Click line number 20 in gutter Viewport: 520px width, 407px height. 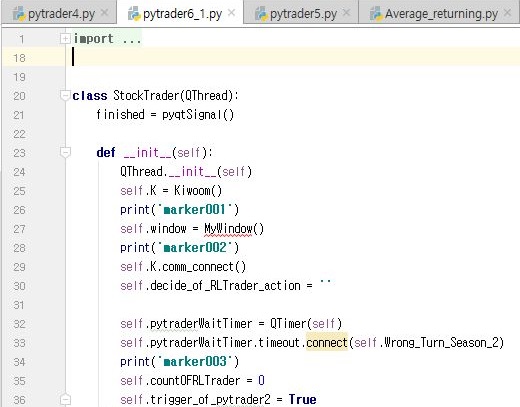click(x=19, y=96)
